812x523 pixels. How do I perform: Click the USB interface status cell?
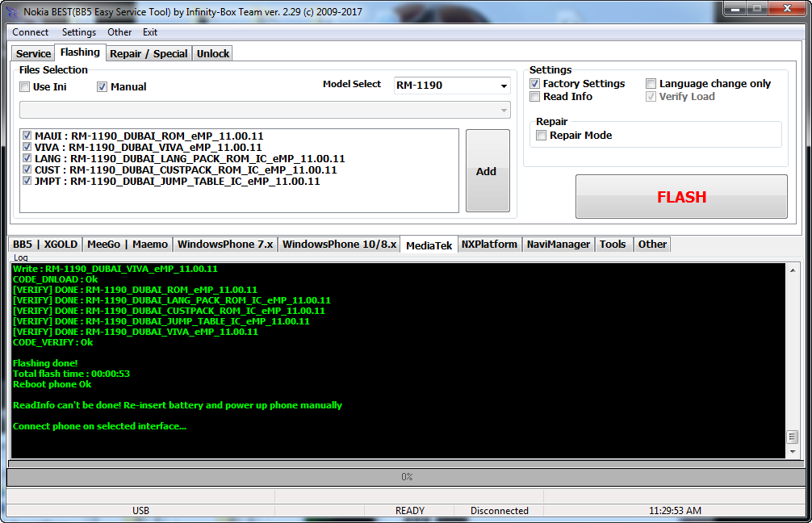(x=140, y=511)
